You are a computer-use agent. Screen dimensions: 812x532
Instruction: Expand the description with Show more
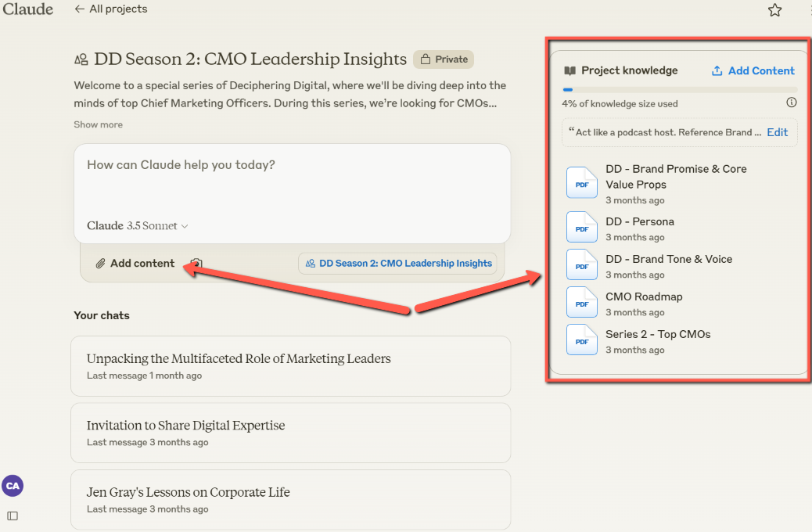tap(98, 124)
